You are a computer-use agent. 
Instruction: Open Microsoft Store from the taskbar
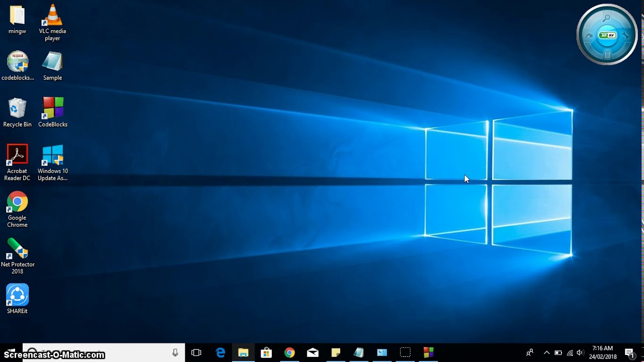266,352
